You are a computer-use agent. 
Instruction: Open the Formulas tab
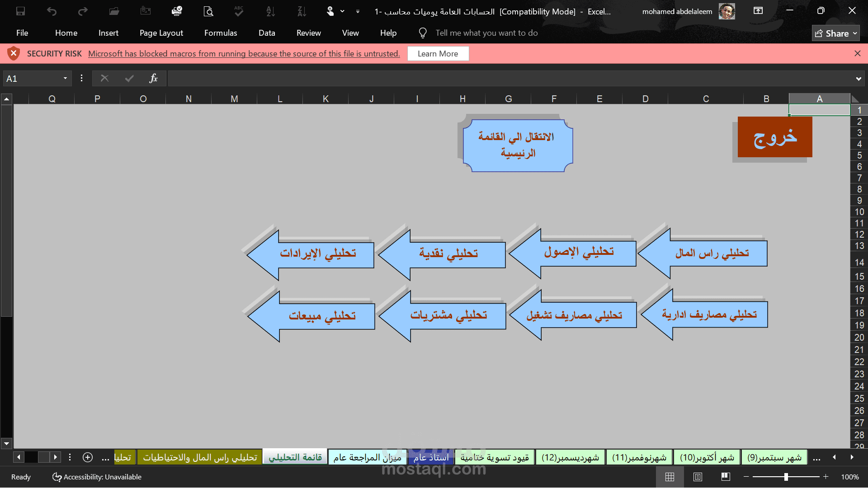(x=221, y=33)
